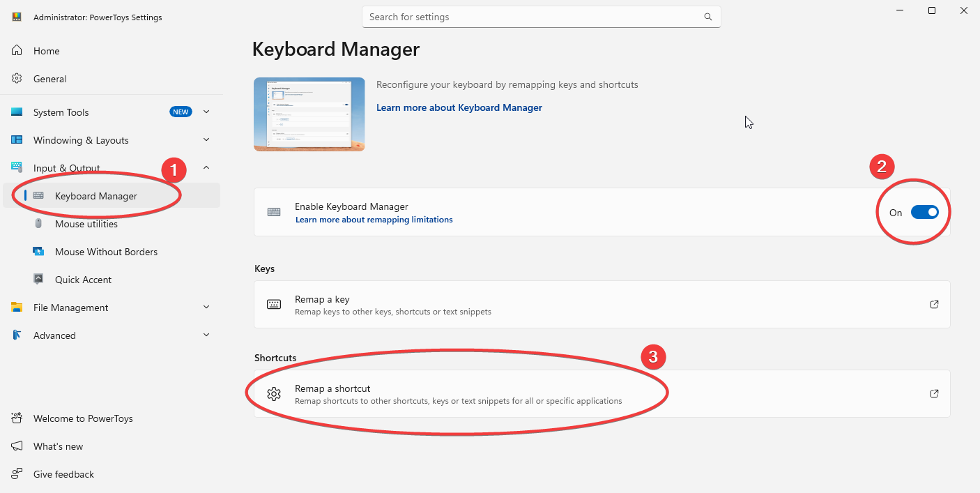The height and width of the screenshot is (493, 980).
Task: Open What's new from sidebar
Action: [x=58, y=446]
